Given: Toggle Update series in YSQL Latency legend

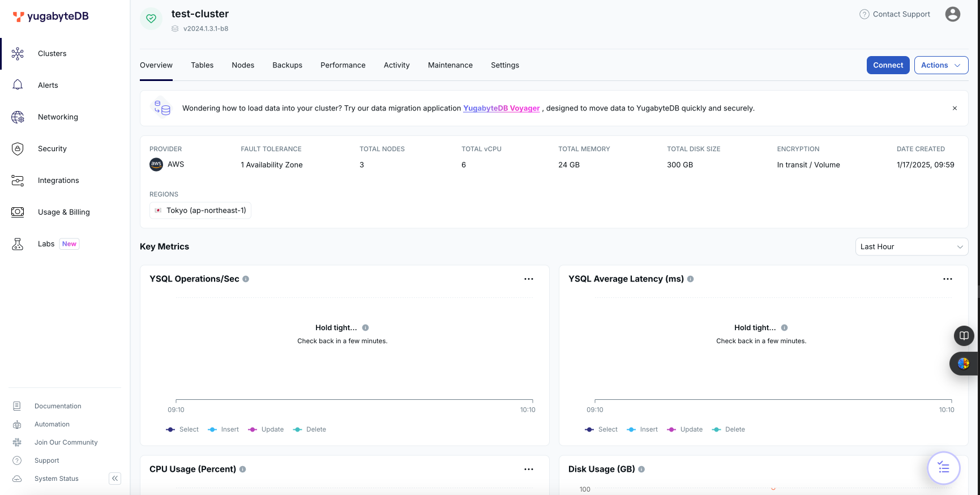Looking at the screenshot, I should pos(685,429).
